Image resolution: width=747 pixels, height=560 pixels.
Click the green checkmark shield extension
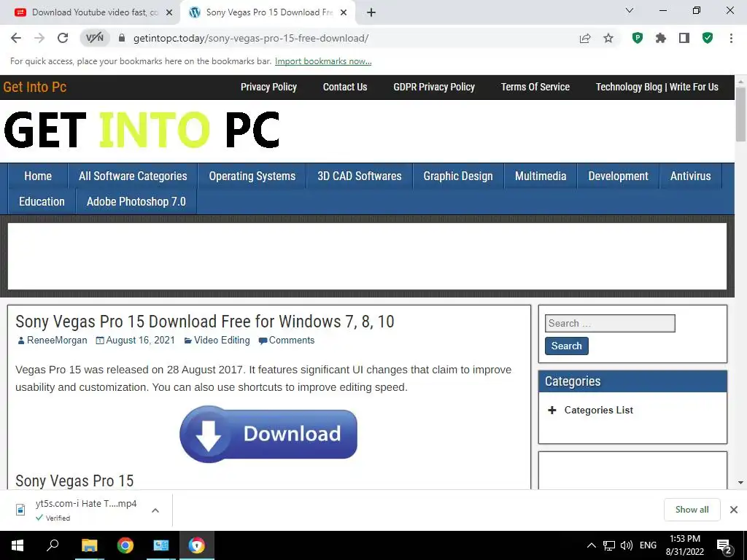pyautogui.click(x=708, y=38)
